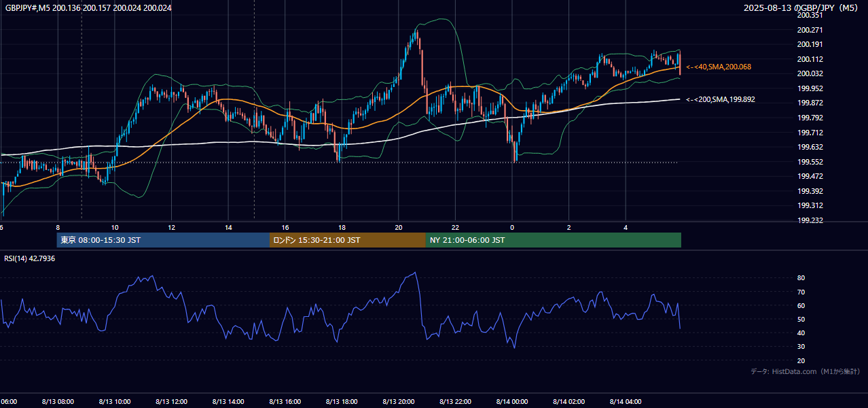Click price axis value 199.872
This screenshot has height=408, width=868.
click(x=810, y=103)
